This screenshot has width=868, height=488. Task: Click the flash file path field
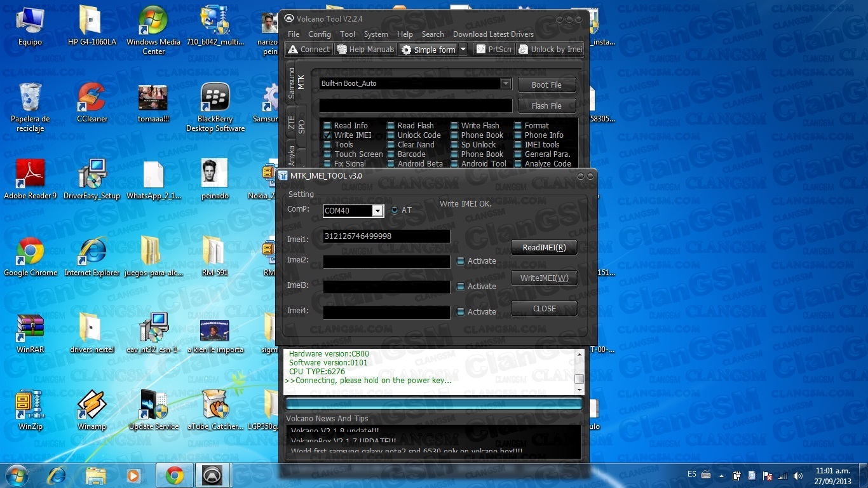[416, 105]
